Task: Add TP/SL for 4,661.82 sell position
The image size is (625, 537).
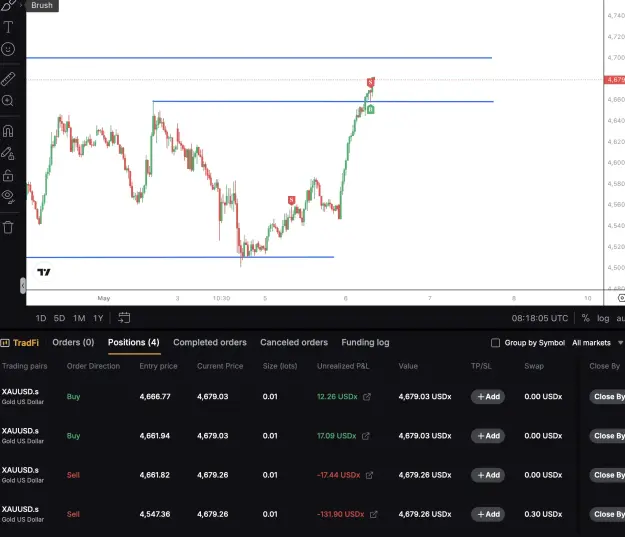Action: [x=488, y=475]
